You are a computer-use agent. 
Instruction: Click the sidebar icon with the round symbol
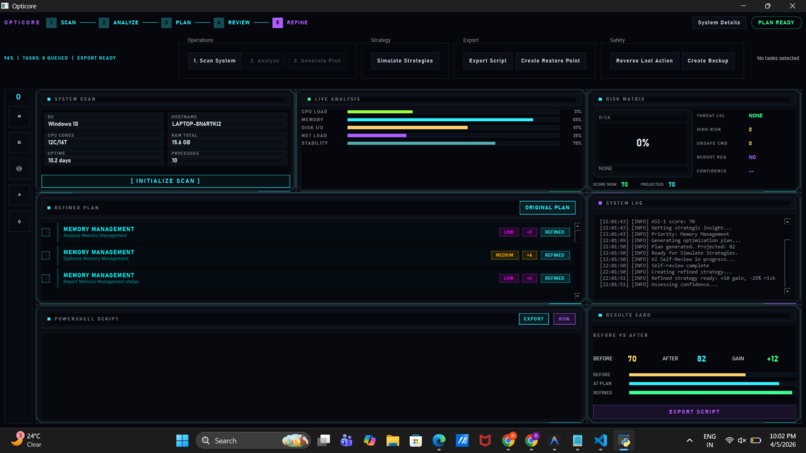[x=19, y=169]
